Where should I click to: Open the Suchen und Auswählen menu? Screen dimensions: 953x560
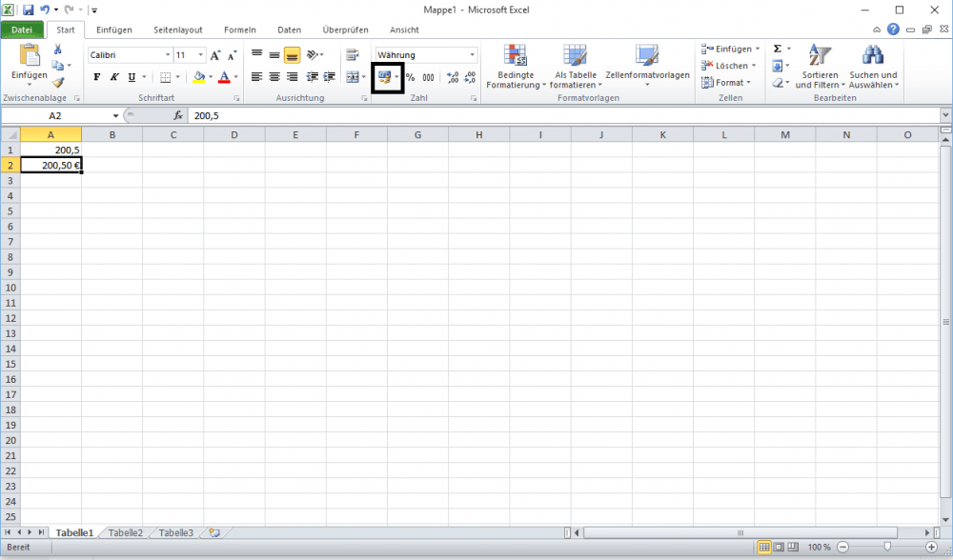(873, 67)
